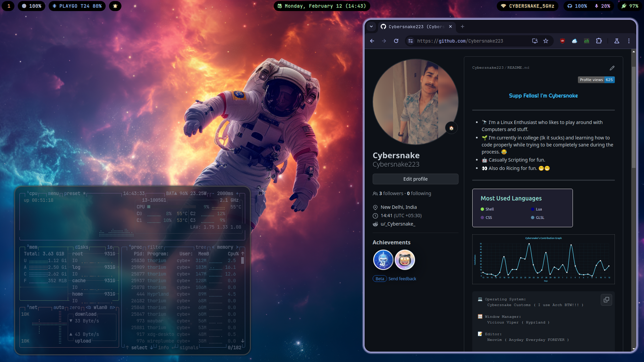Screen dimensions: 644x362
Task: Select the Cybersnake223 GitHub tab
Action: [416, 26]
